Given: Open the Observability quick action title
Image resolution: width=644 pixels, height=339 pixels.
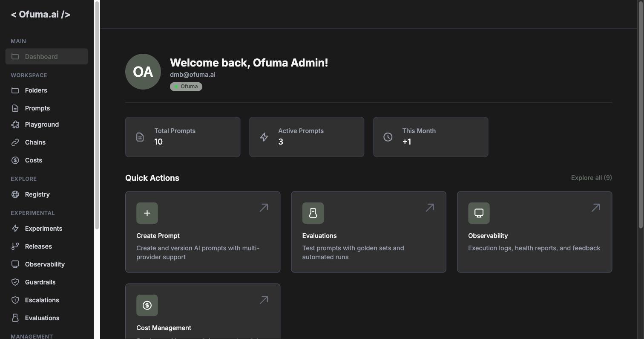Looking at the screenshot, I should 488,236.
